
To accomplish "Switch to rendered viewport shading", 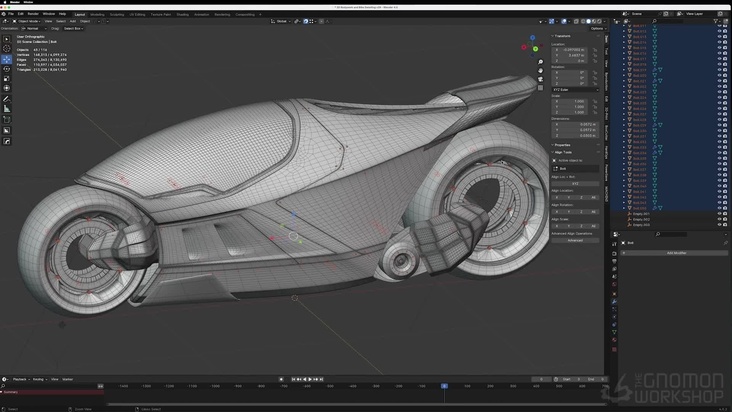I will (x=599, y=21).
